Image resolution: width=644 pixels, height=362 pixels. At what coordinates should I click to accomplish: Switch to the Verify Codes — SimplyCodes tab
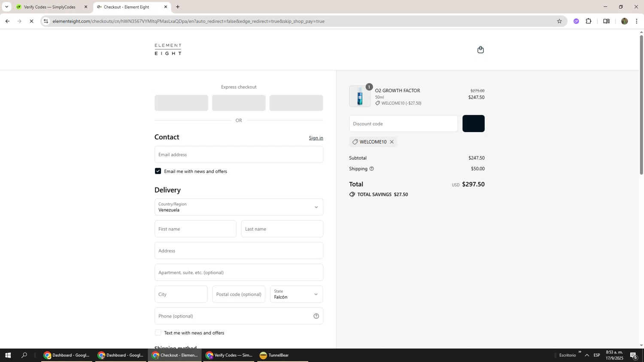pyautogui.click(x=49, y=7)
